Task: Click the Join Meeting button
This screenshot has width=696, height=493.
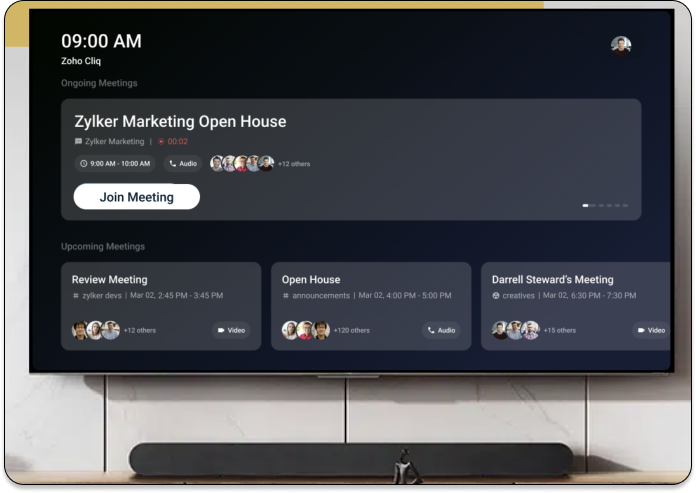Action: pyautogui.click(x=136, y=197)
